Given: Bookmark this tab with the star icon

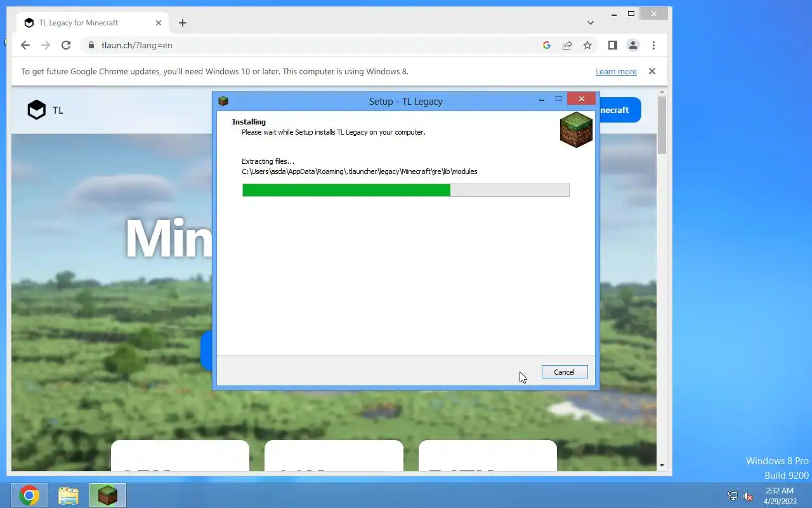Looking at the screenshot, I should click(x=587, y=45).
